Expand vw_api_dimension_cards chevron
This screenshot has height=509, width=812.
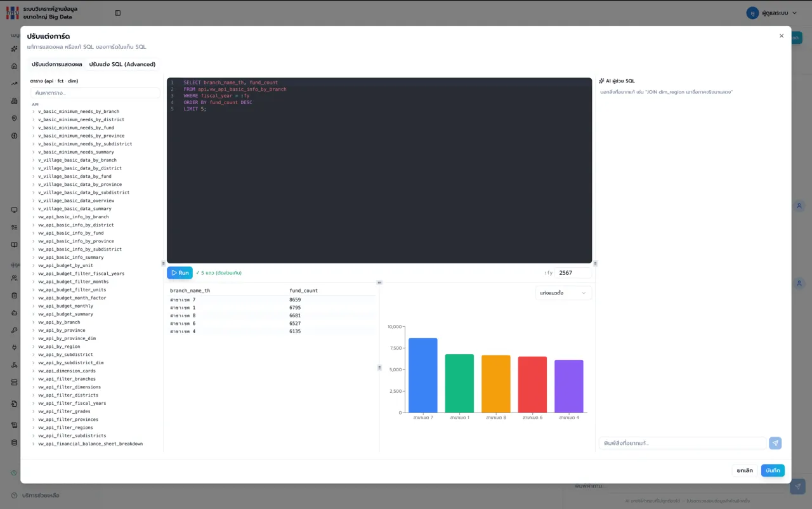pyautogui.click(x=34, y=371)
